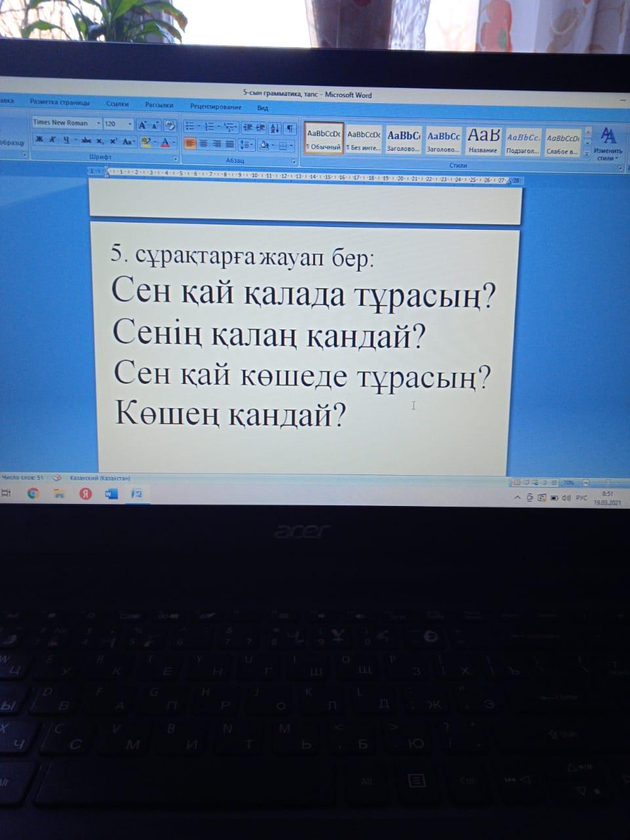Clear formatting with the eraser icon
This screenshot has width=630, height=840.
(170, 125)
